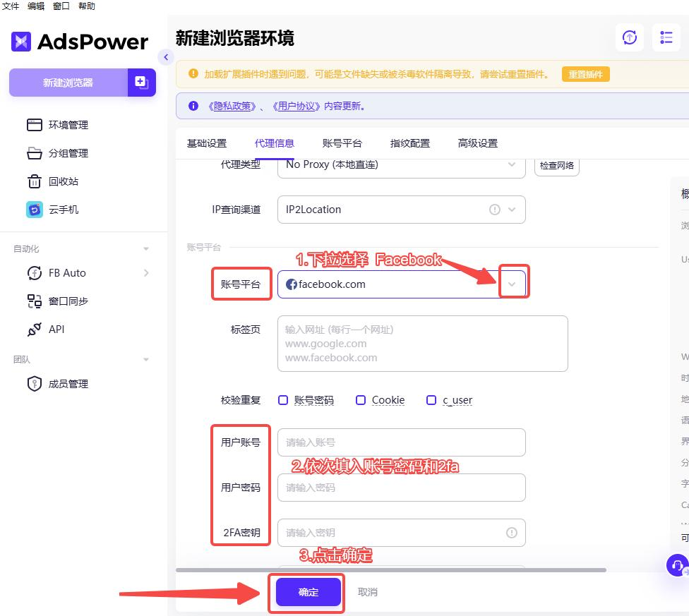This screenshot has width=689, height=616.
Task: Open the 云手机 cloud phone item
Action: coord(53,210)
